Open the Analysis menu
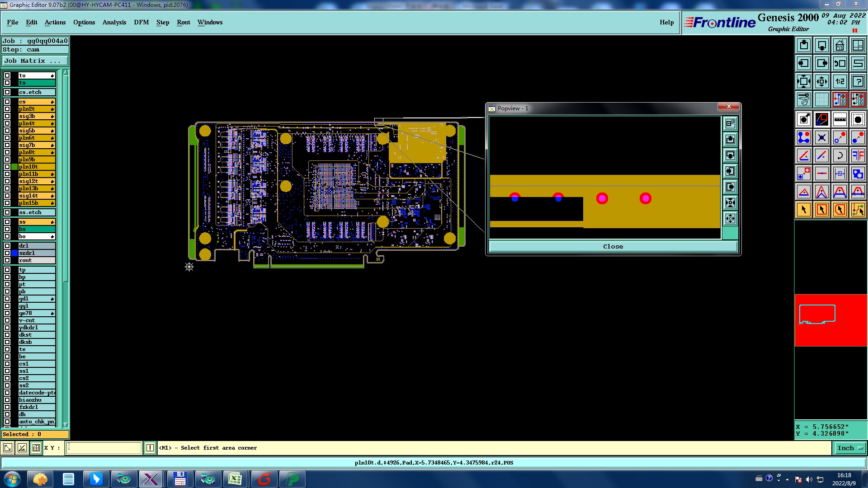This screenshot has width=868, height=488. [x=114, y=22]
